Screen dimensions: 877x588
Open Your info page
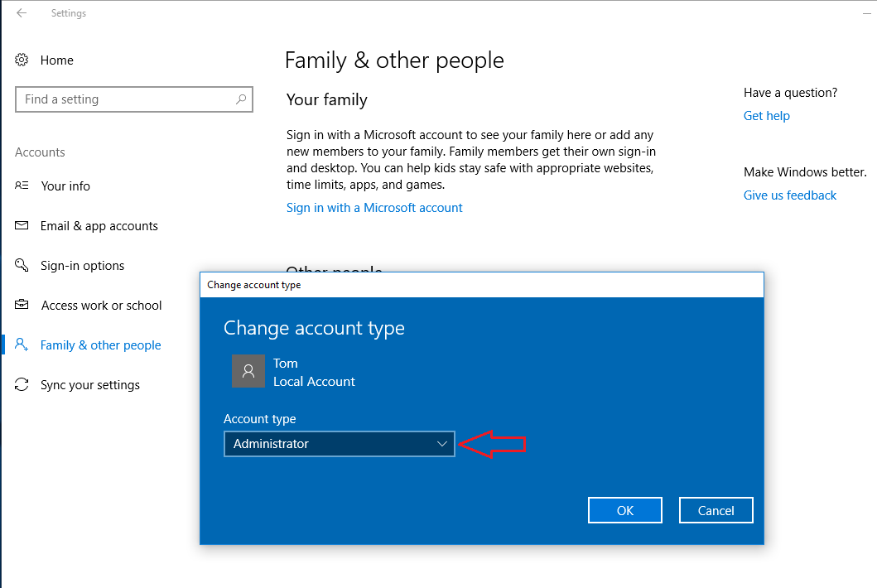click(x=65, y=186)
